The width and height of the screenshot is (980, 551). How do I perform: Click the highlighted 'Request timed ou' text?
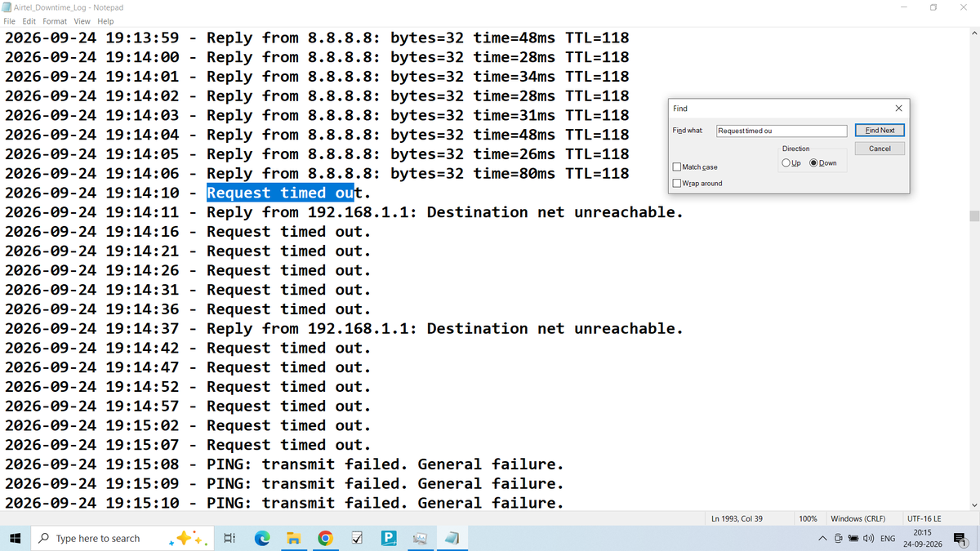coord(280,193)
